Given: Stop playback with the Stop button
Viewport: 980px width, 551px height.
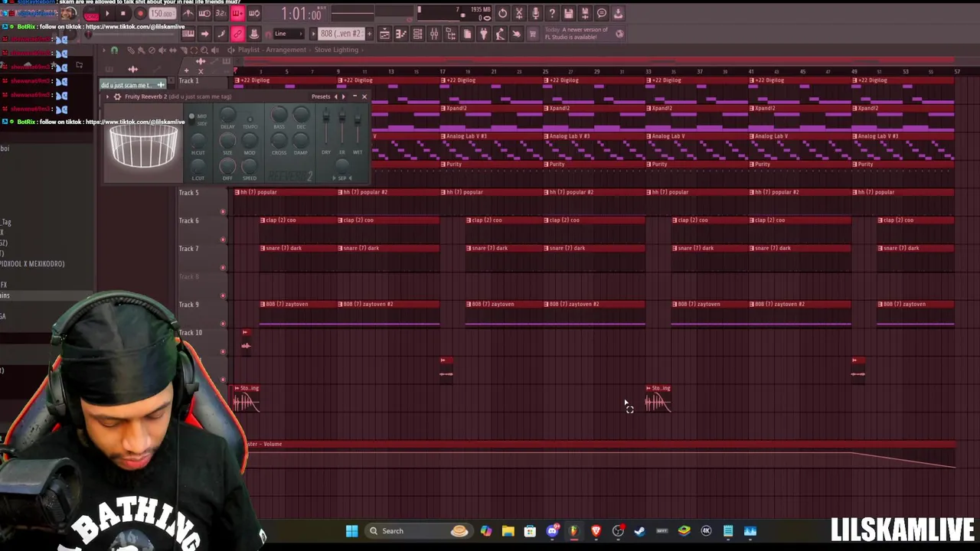Looking at the screenshot, I should tap(122, 13).
